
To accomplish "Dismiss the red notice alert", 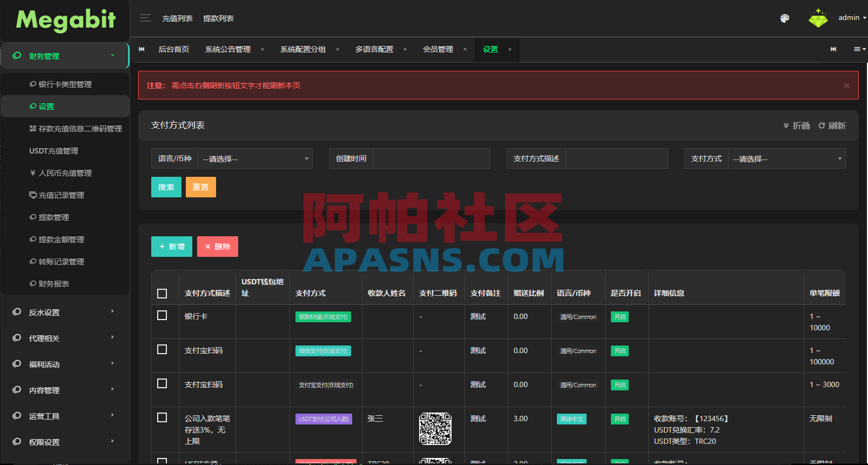I will (x=846, y=85).
